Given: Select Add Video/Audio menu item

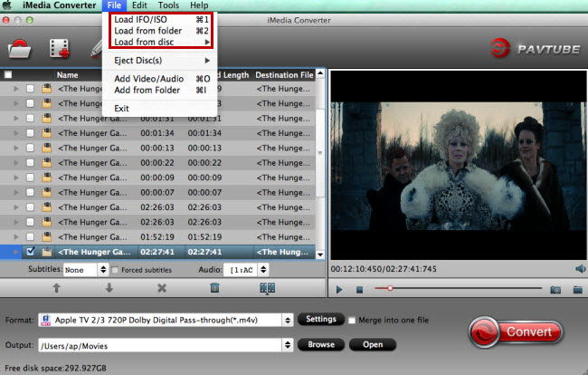Looking at the screenshot, I should coord(160,79).
